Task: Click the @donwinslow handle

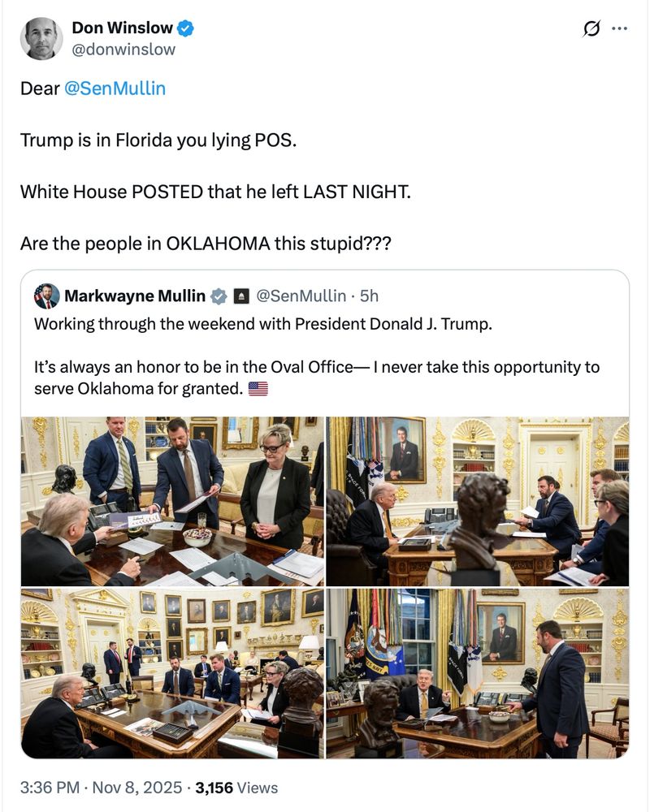Action: click(x=123, y=50)
